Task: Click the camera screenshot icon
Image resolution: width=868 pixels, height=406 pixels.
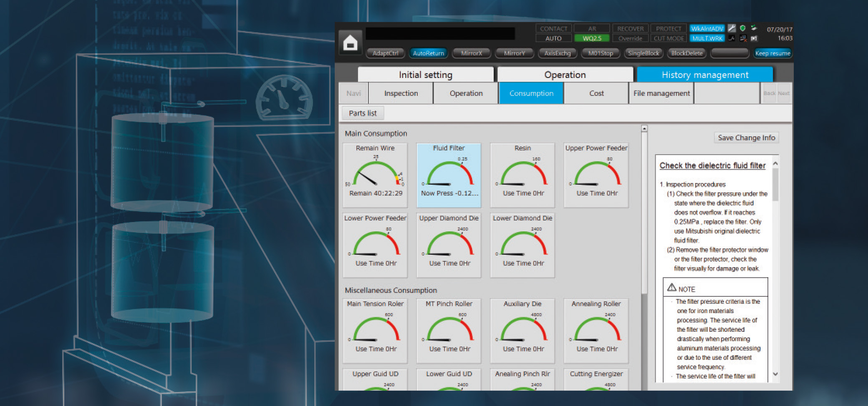Action: point(754,38)
